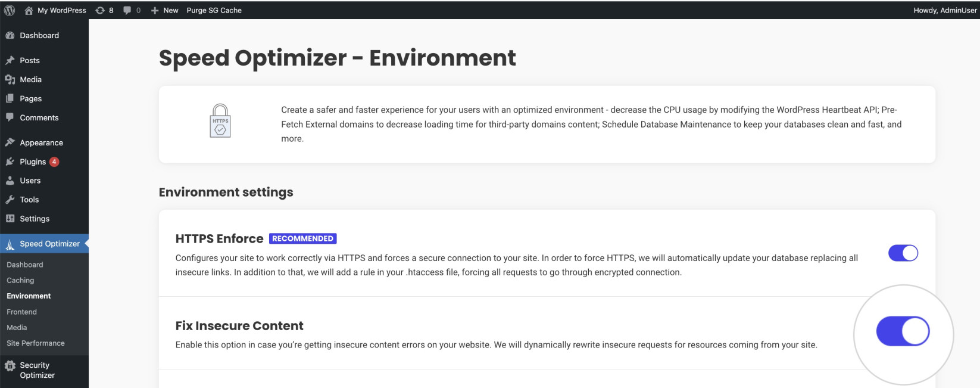Viewport: 980px width, 388px height.
Task: Click the Environment settings heading
Action: 226,192
